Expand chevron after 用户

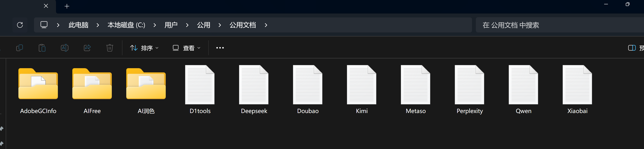(x=187, y=25)
